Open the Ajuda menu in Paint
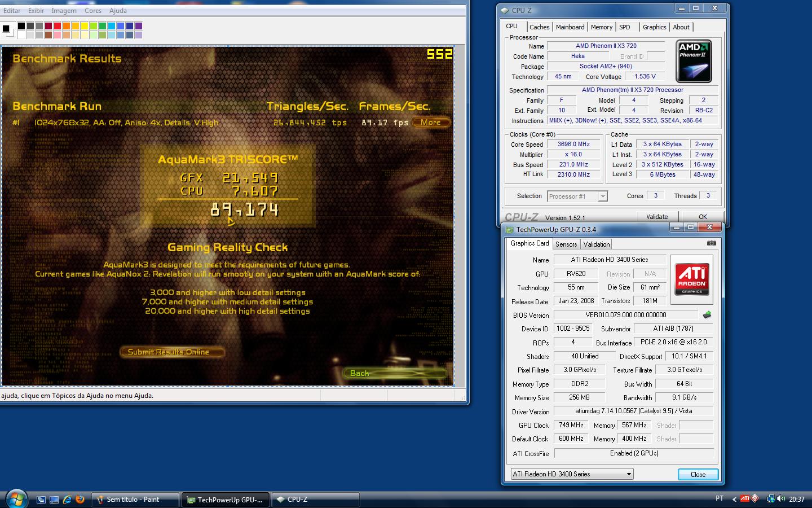Screen dimensions: 812x508 pos(118,11)
